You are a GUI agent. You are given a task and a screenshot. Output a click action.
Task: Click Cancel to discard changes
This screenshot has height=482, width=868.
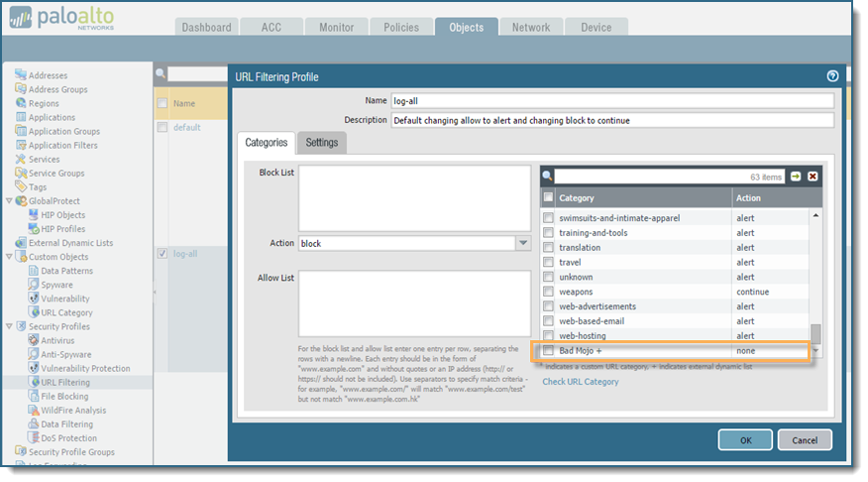805,440
